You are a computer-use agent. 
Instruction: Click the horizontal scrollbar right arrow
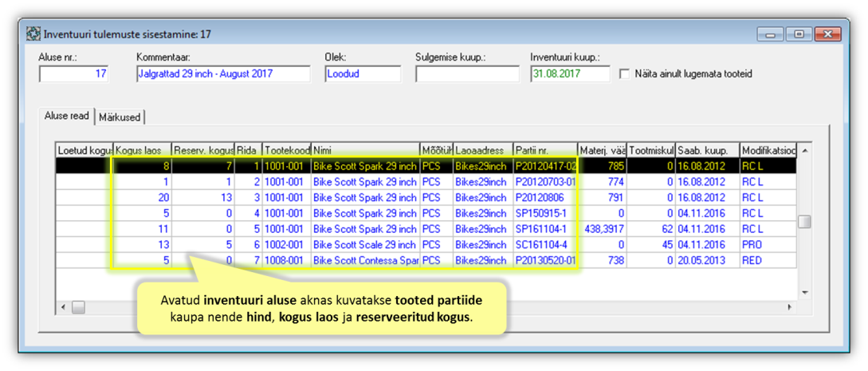tap(790, 306)
